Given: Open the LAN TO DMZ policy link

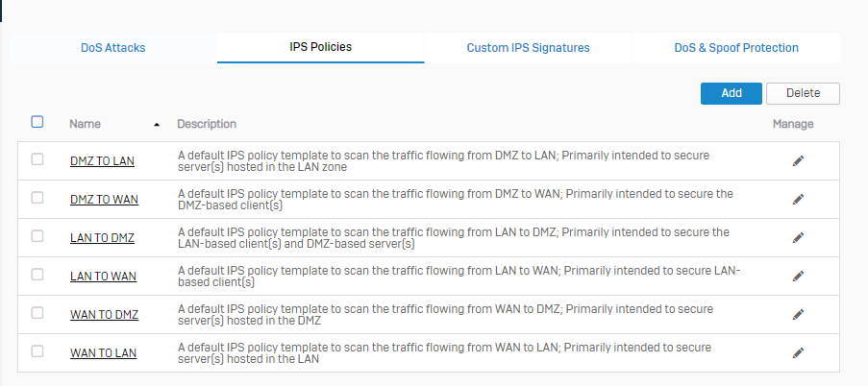Looking at the screenshot, I should (102, 238).
